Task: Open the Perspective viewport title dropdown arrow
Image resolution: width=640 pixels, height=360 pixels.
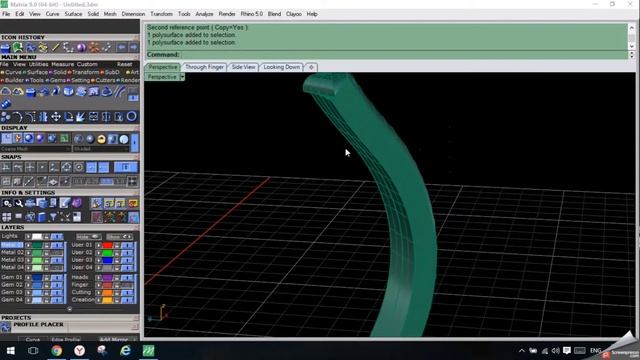Action: coord(182,77)
